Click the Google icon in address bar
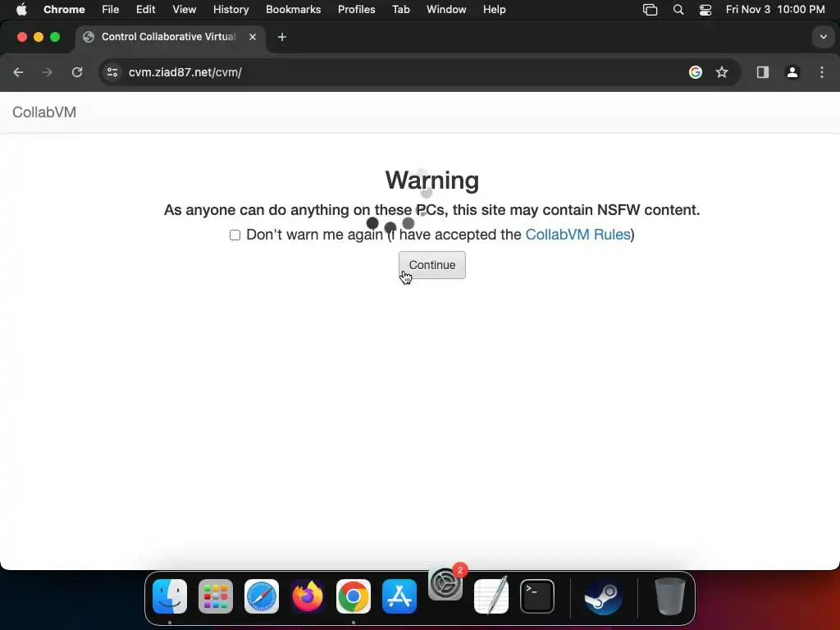 (696, 72)
